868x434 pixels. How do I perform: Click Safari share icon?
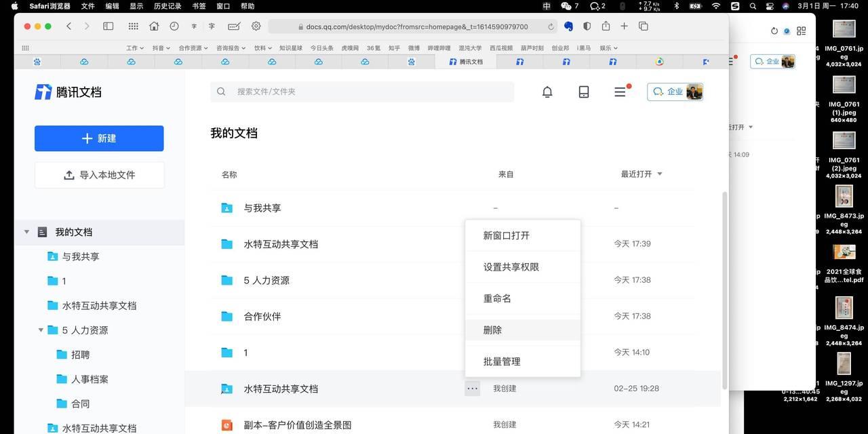point(606,26)
